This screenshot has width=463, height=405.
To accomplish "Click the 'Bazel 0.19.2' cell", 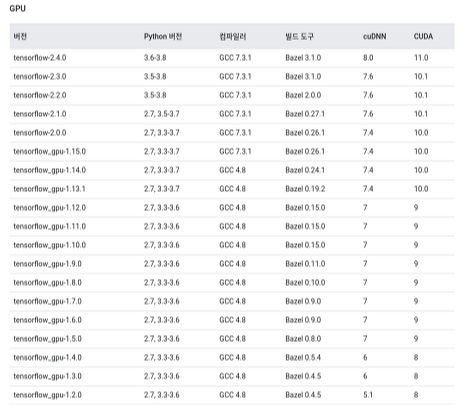I will [x=305, y=189].
